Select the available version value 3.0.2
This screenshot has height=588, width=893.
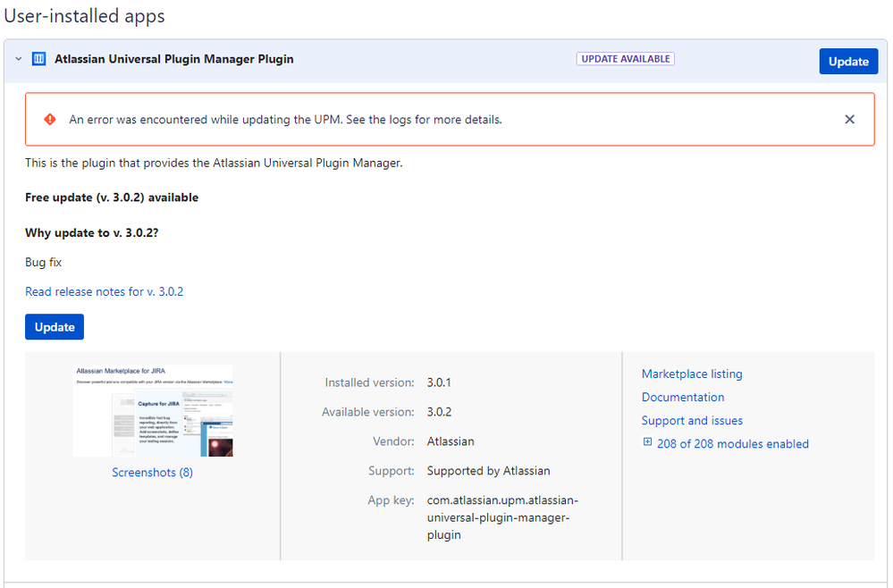tap(439, 412)
